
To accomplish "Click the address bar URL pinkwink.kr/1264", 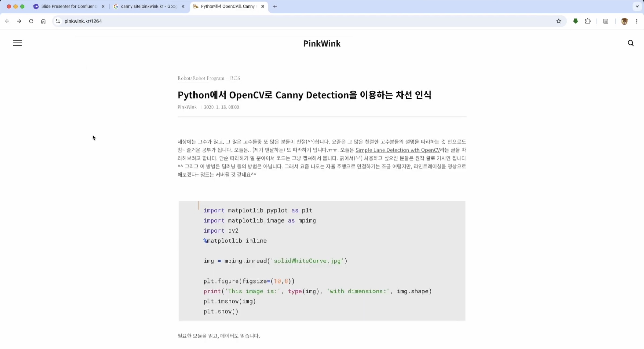I will point(83,21).
